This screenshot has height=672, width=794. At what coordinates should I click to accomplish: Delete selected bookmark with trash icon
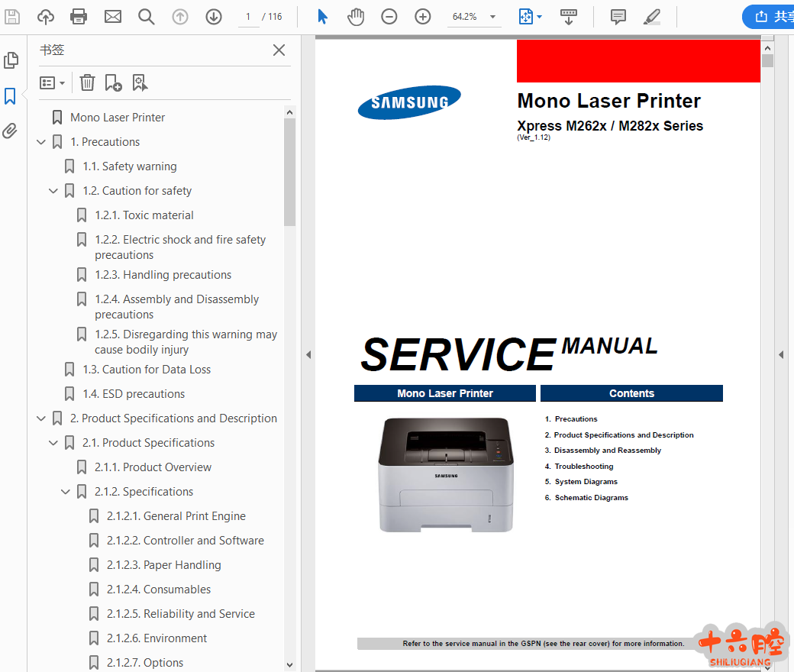pyautogui.click(x=88, y=82)
